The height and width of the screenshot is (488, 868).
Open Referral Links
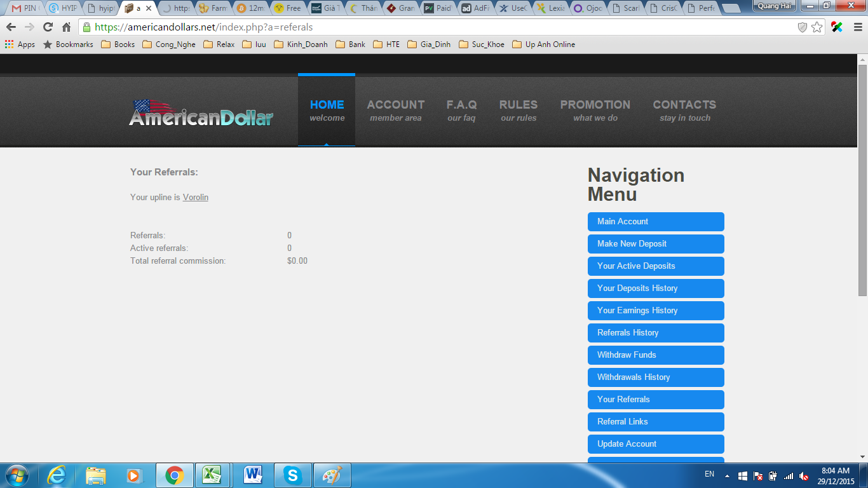click(656, 422)
